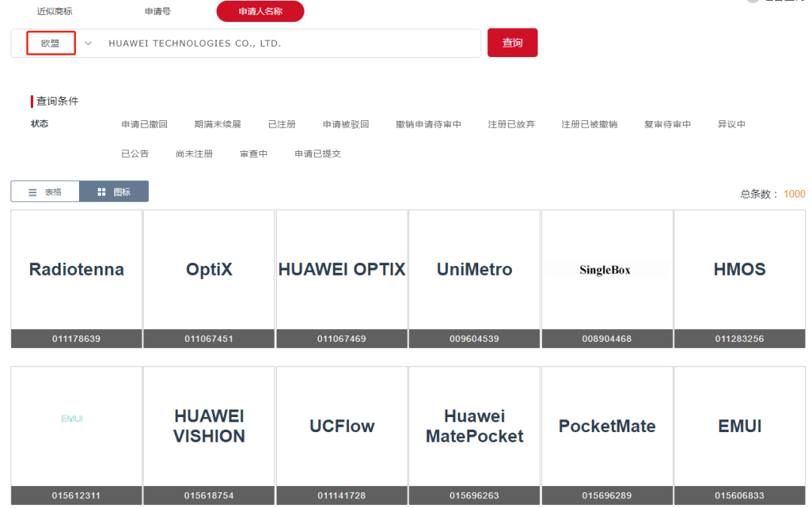
Task: Filter by status 撤销申请待审中
Action: [429, 124]
